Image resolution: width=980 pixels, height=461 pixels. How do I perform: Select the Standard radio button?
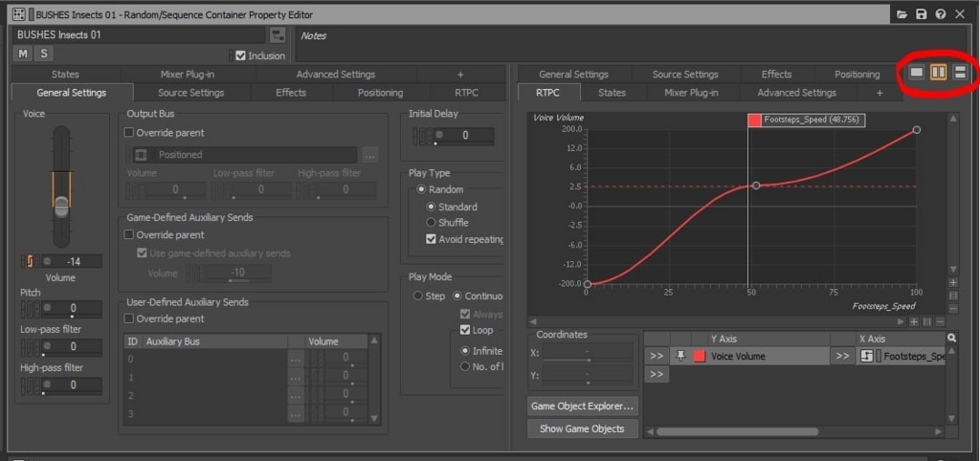431,207
